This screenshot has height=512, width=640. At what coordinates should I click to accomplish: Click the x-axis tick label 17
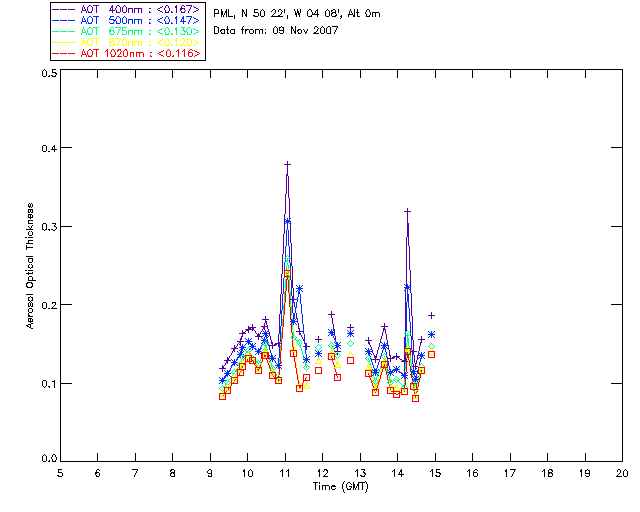510,473
